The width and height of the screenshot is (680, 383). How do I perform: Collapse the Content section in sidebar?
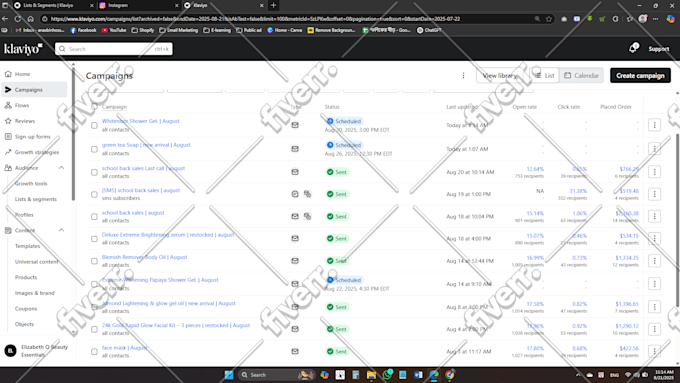pyautogui.click(x=61, y=230)
